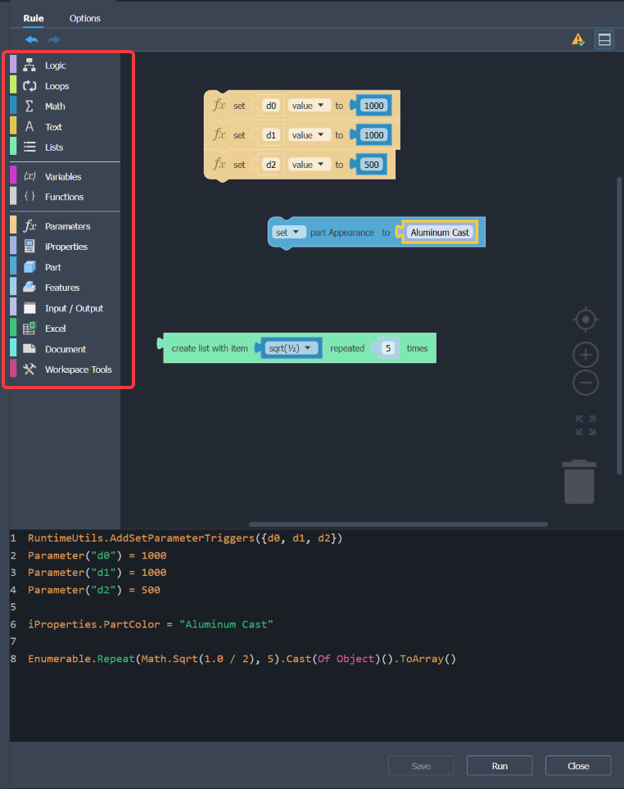Screen dimensions: 624x789
Task: Open the Math block category
Action: (x=65, y=106)
